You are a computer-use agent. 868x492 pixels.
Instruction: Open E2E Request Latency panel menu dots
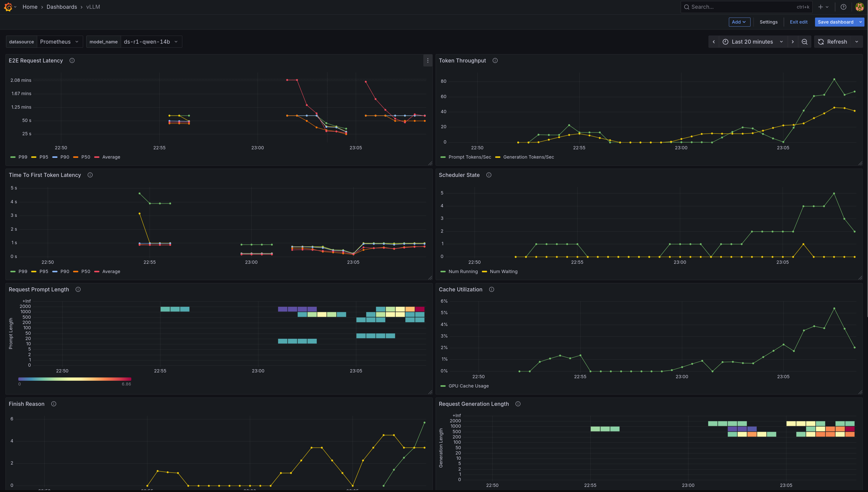pyautogui.click(x=428, y=61)
